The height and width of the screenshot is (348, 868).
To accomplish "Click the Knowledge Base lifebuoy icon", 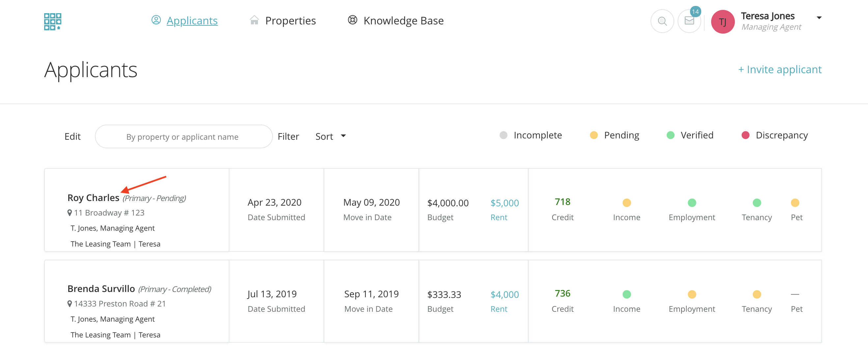I will click(x=352, y=20).
